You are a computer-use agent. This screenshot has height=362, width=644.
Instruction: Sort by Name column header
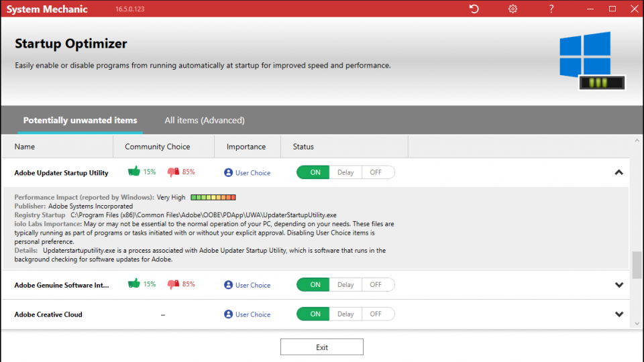click(x=58, y=147)
